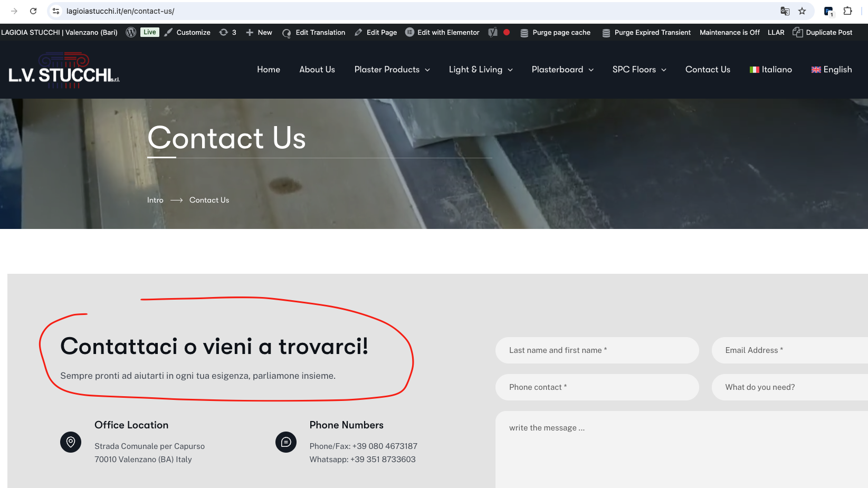Bookmark this page with the star icon
Viewport: 868px width, 488px height.
pos(802,11)
